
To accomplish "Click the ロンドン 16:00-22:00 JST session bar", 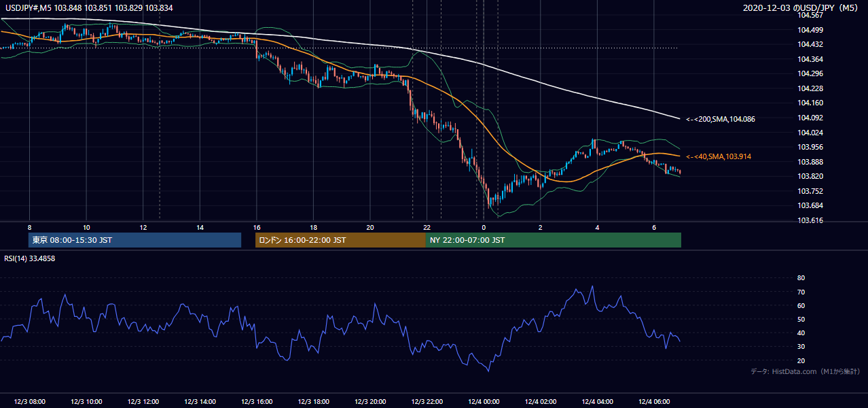I will 340,240.
